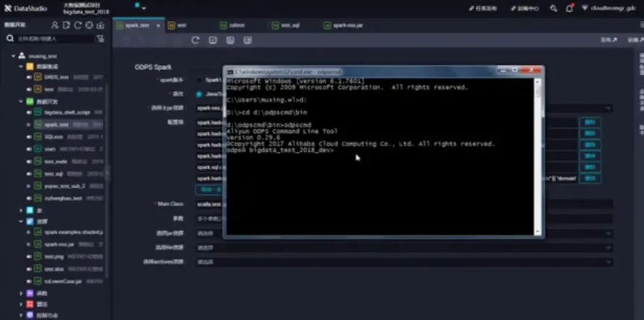Switch to the spark_test editor tab

[x=139, y=25]
